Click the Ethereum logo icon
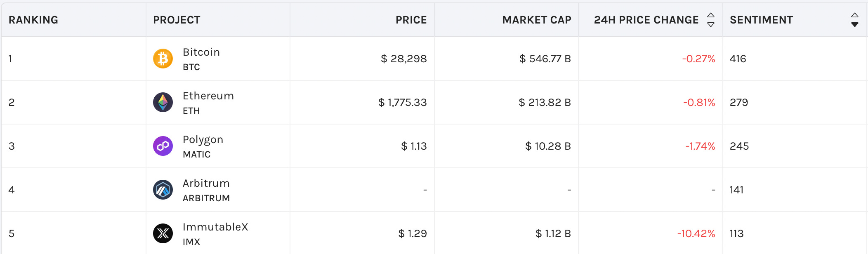This screenshot has height=254, width=868. [163, 102]
